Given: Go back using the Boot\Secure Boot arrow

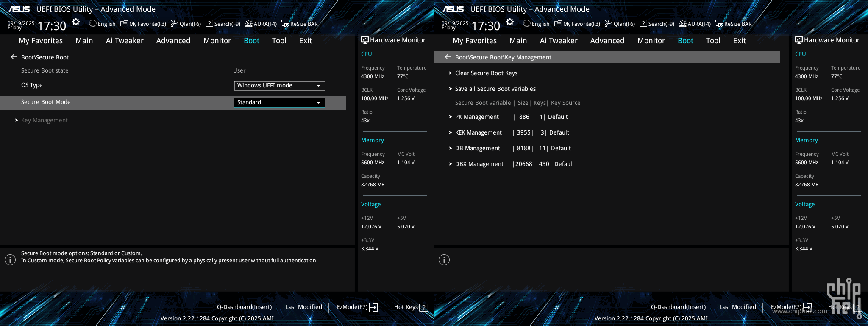Looking at the screenshot, I should click(x=14, y=57).
